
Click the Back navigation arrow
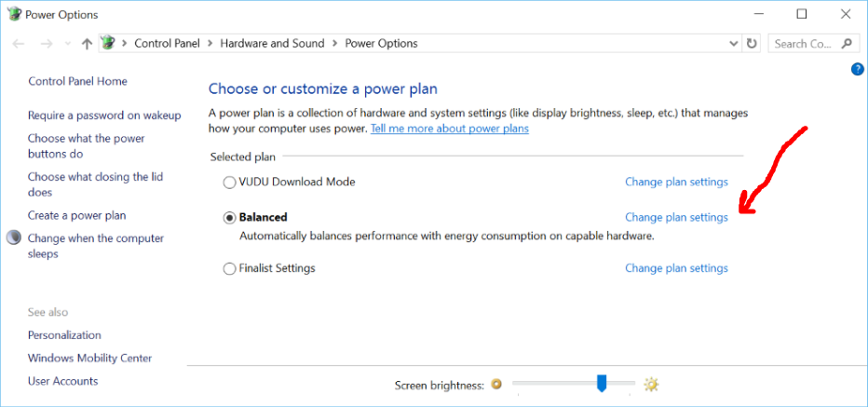(x=19, y=44)
